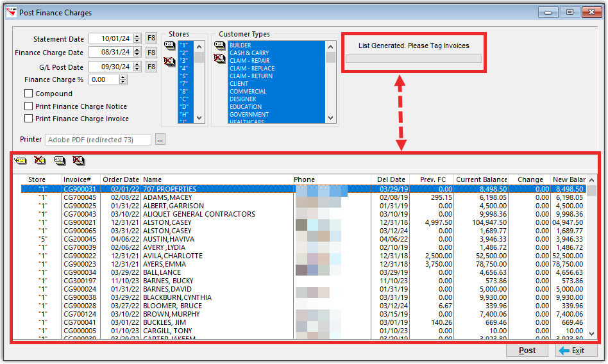Click F8 next to Statement Date
Image resolution: width=608 pixels, height=364 pixels.
151,38
